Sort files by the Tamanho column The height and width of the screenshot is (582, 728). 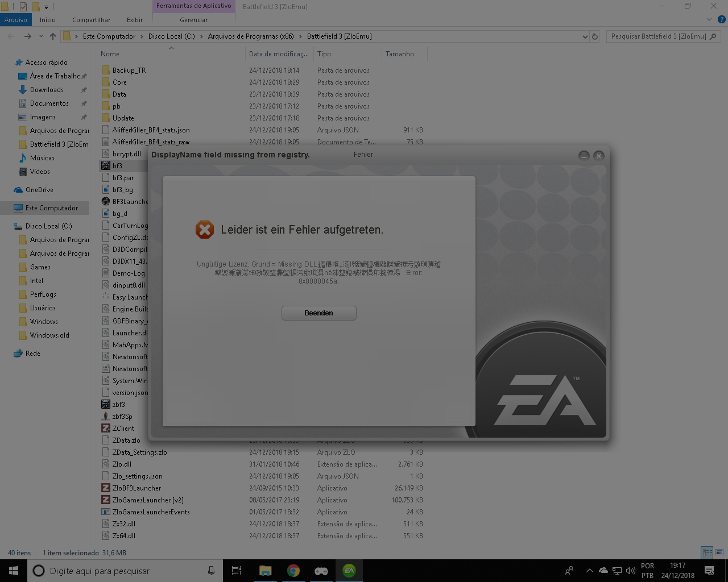pos(400,54)
